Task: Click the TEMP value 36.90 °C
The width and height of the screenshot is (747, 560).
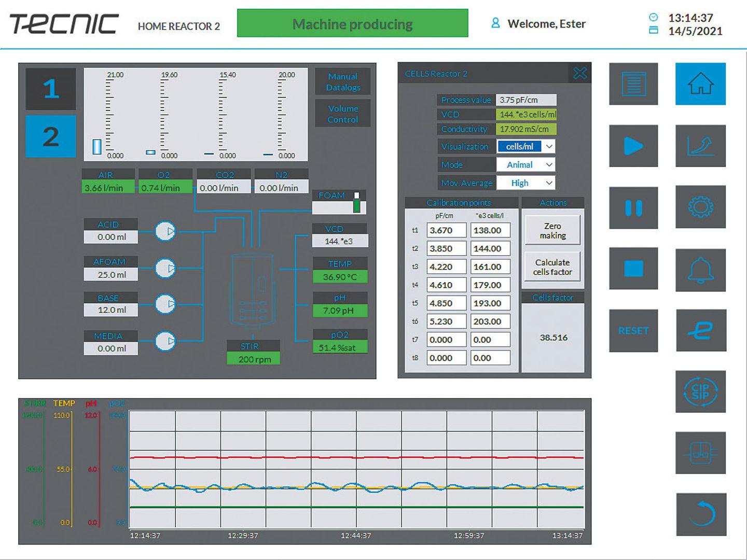Action: pos(340,277)
